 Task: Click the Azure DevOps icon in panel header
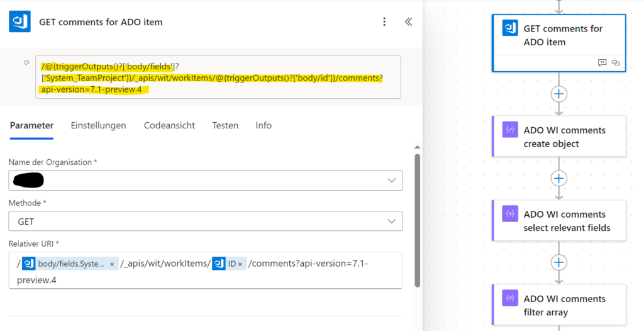click(19, 21)
